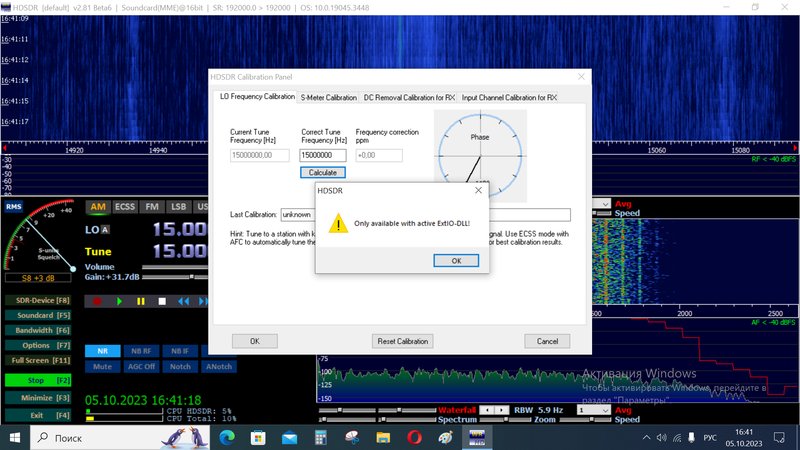Toggle Mute audio button
Image resolution: width=800 pixels, height=450 pixels.
click(103, 366)
